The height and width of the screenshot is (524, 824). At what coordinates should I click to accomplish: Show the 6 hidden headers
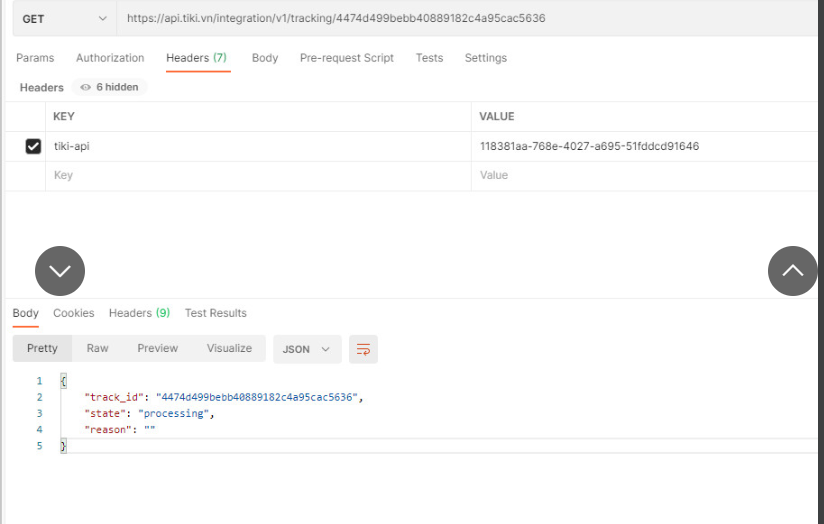(110, 87)
